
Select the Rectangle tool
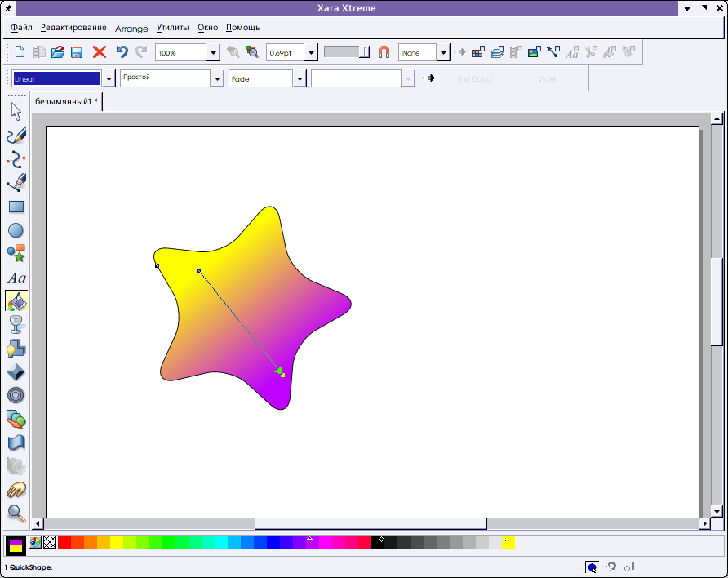[16, 207]
